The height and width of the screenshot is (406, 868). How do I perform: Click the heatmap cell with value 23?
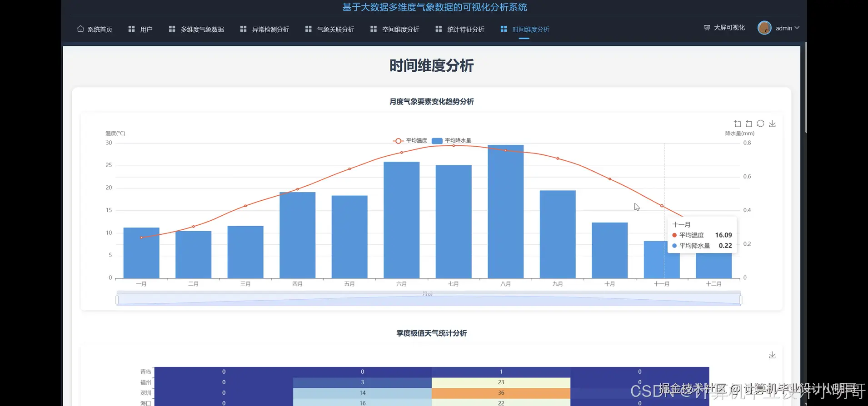click(x=501, y=382)
